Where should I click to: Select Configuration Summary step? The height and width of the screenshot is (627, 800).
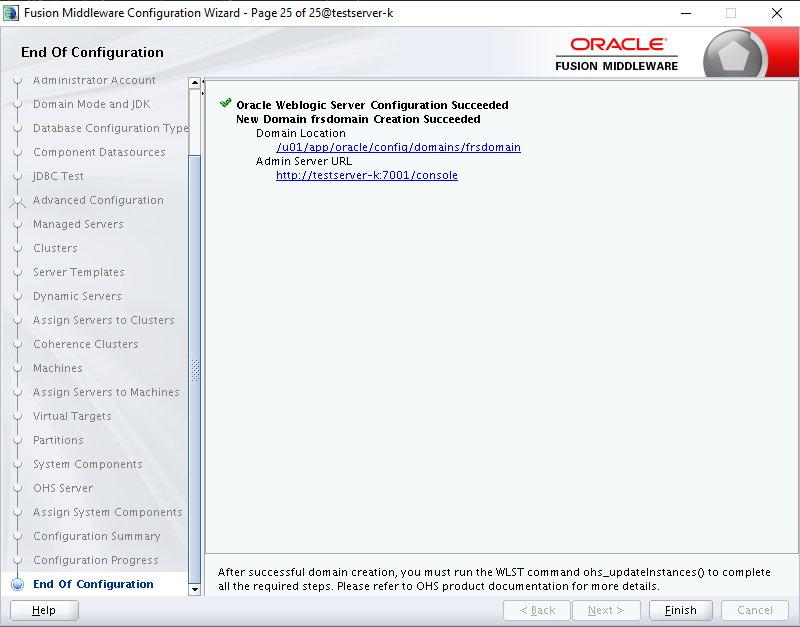(x=97, y=536)
